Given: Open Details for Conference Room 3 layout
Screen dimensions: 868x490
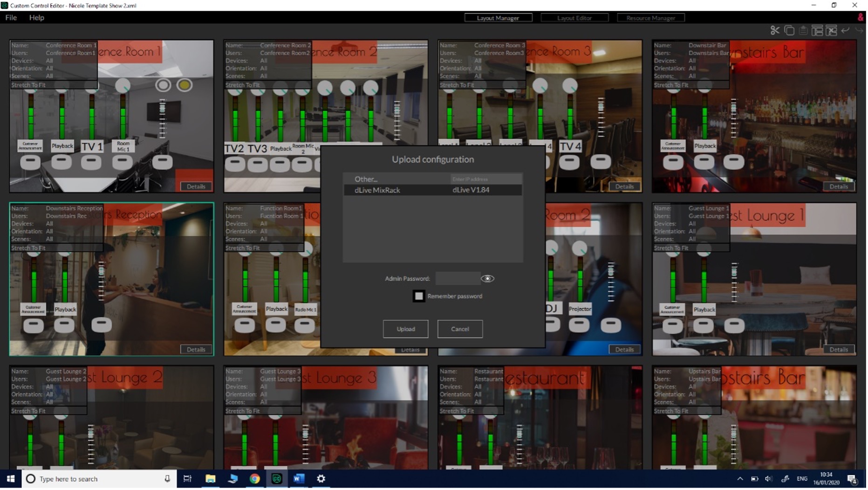Looking at the screenshot, I should [x=625, y=187].
